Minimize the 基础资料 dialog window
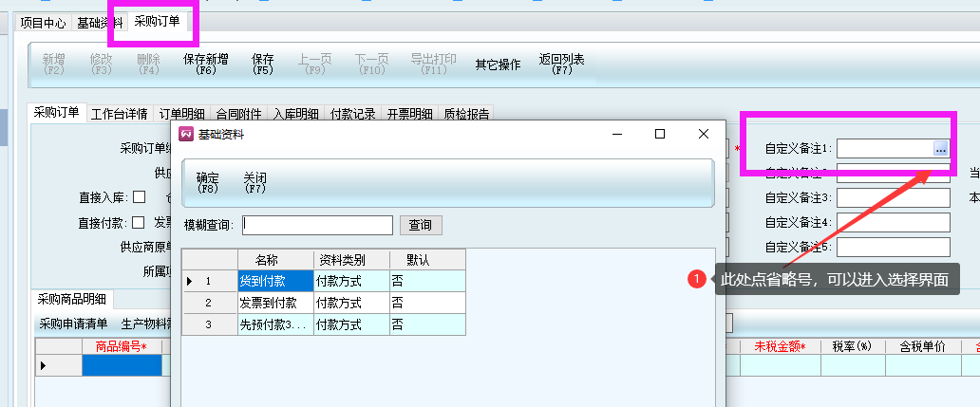Image resolution: width=980 pixels, height=407 pixels. point(617,135)
